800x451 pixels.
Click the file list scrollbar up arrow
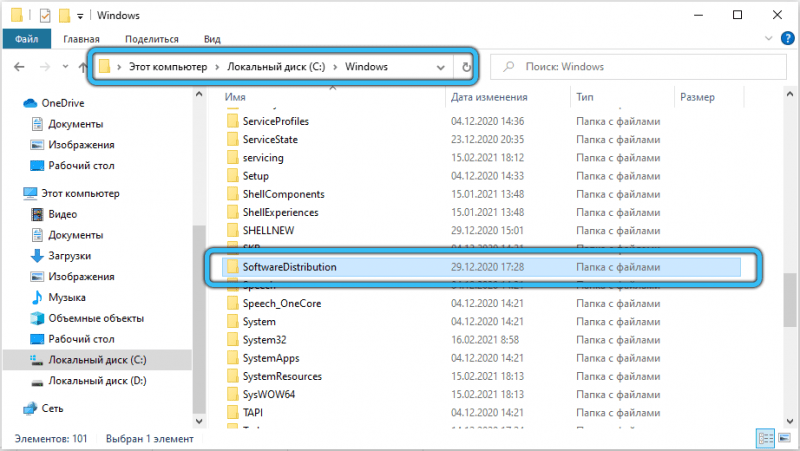(789, 94)
